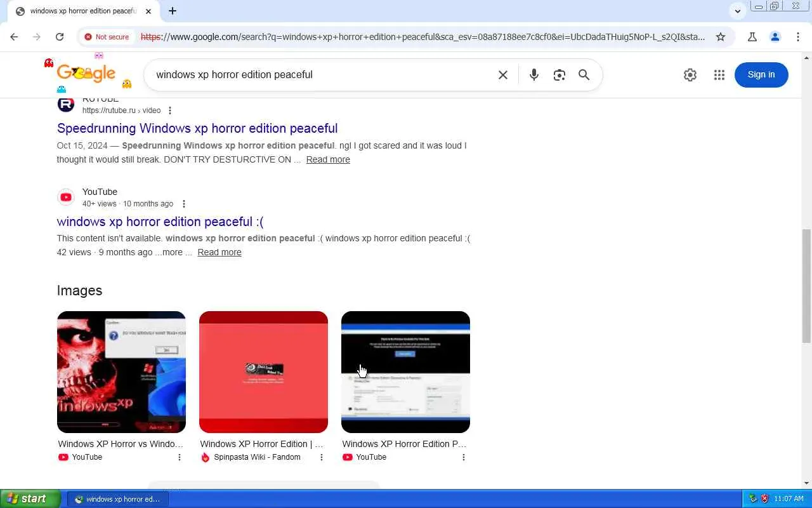Click the Oct 15, 2024 snippet text

(82, 145)
